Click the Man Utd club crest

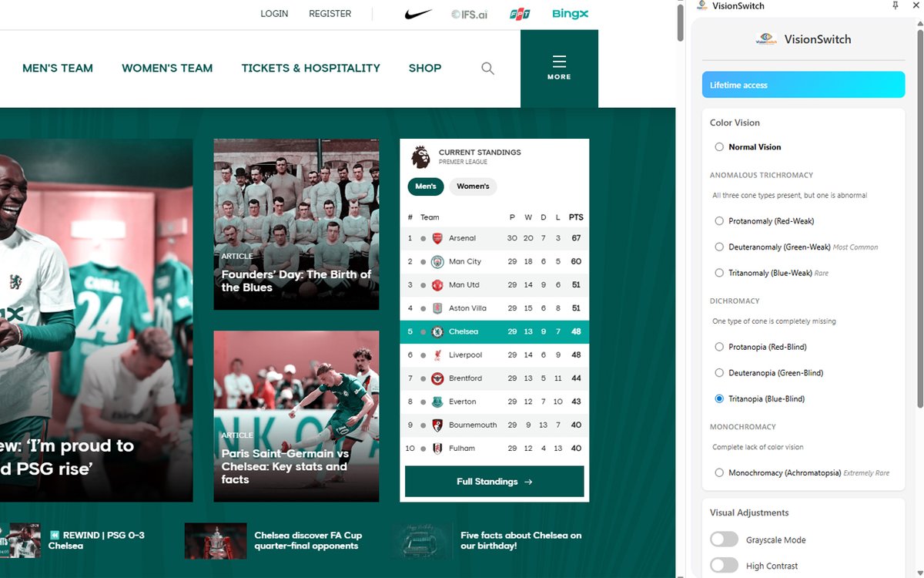click(x=437, y=284)
